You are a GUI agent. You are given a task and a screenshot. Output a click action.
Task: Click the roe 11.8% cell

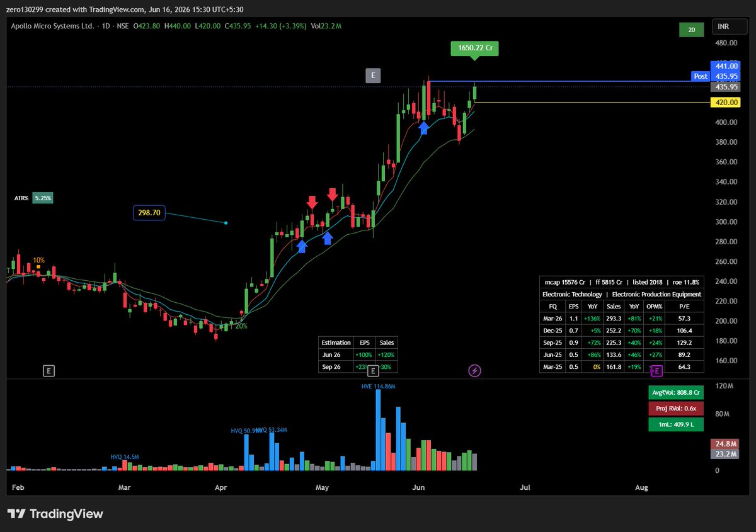coord(686,283)
